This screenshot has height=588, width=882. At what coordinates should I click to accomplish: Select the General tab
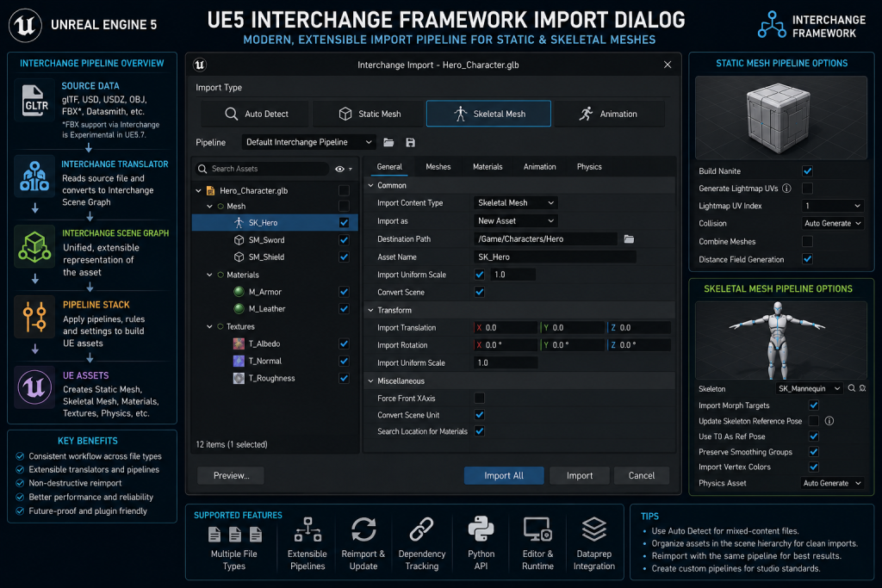(x=389, y=167)
